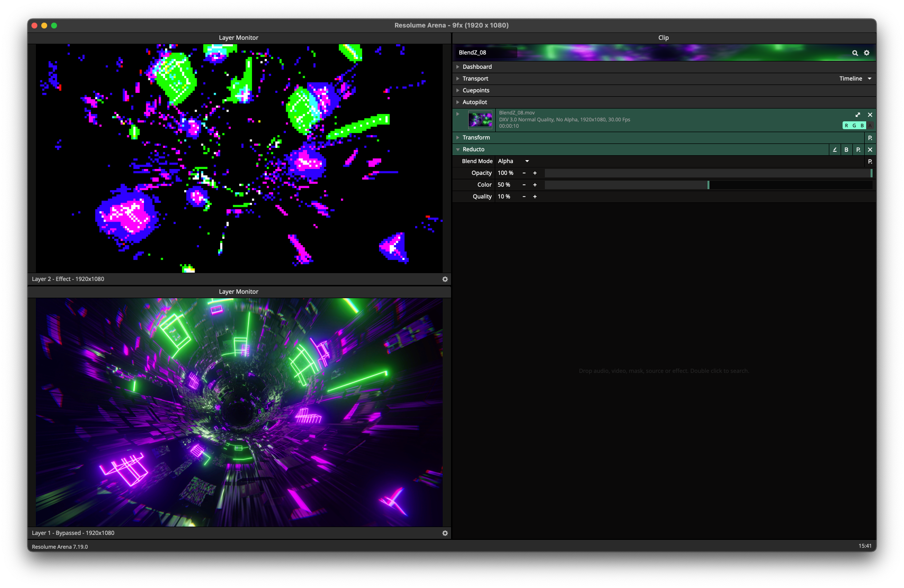904x588 pixels.
Task: Open Layer 2 monitor settings gear
Action: coord(445,279)
